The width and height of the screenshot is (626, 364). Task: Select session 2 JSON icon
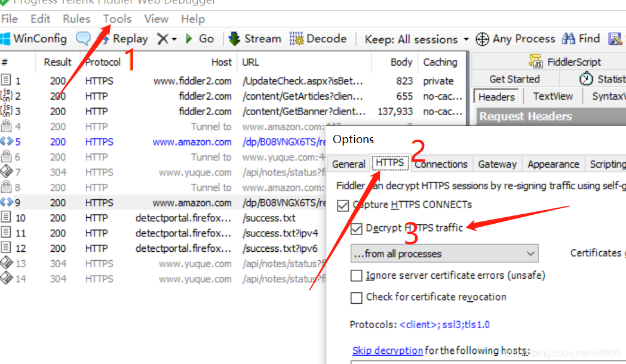(6, 95)
